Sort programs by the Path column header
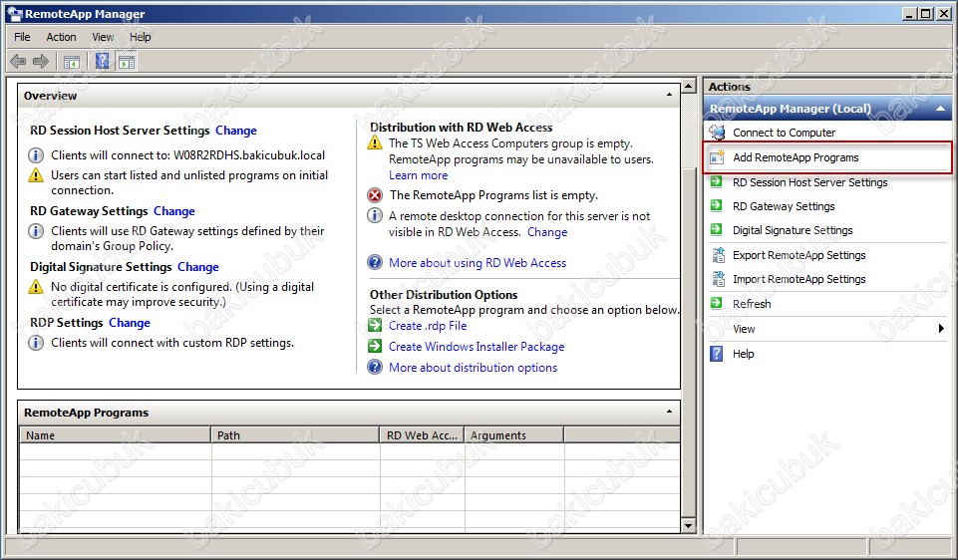 [x=295, y=435]
